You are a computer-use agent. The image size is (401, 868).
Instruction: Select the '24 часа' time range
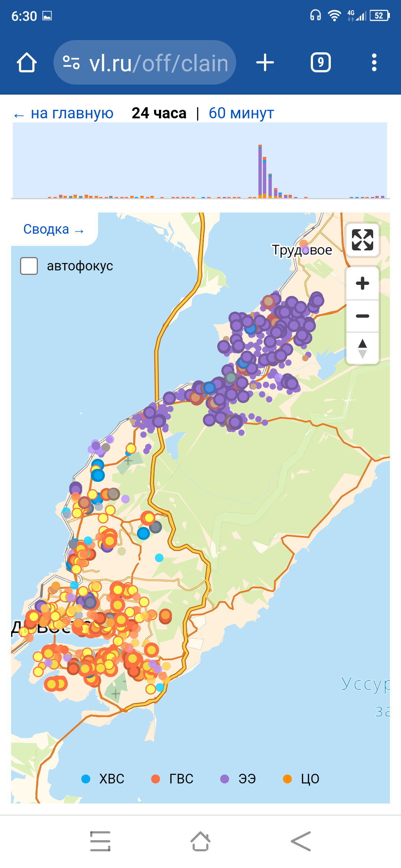159,114
